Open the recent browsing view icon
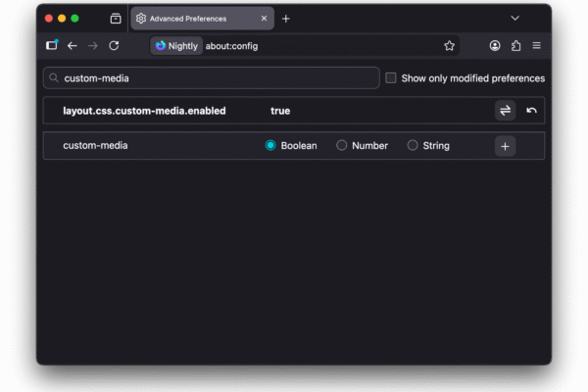The width and height of the screenshot is (588, 392). [x=116, y=19]
